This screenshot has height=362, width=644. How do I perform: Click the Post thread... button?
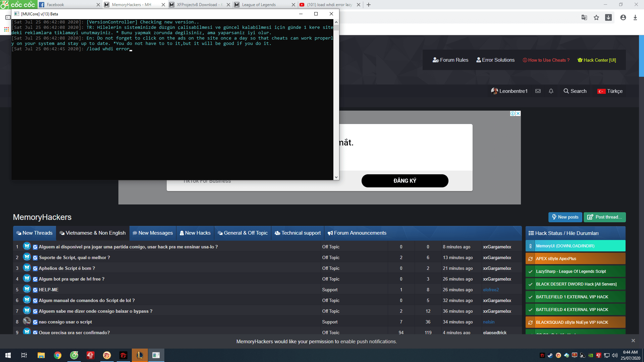pos(605,217)
